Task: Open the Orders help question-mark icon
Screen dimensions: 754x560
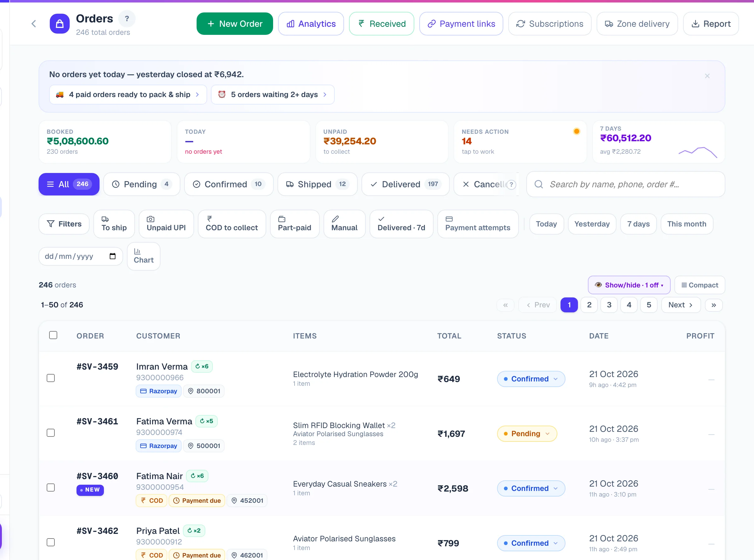Action: (x=127, y=19)
